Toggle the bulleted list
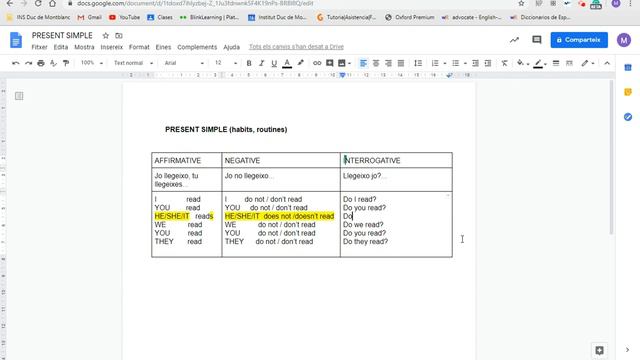This screenshot has width=640, height=360. click(456, 63)
